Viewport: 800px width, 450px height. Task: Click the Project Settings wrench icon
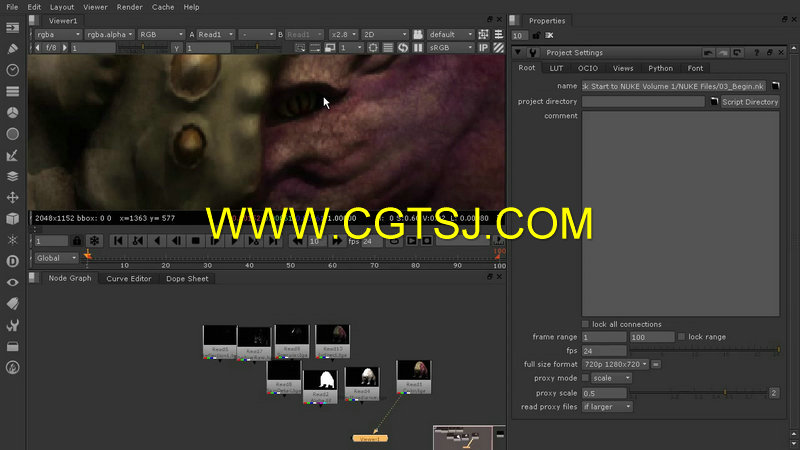pos(533,53)
